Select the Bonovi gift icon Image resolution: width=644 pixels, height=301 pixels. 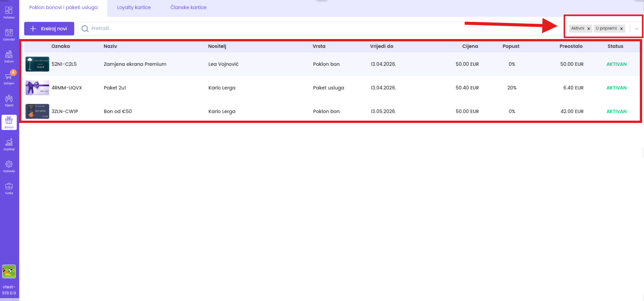pyautogui.click(x=9, y=122)
